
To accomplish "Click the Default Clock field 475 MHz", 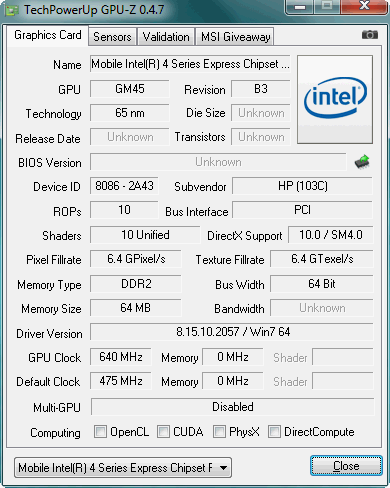I will pyautogui.click(x=121, y=381).
